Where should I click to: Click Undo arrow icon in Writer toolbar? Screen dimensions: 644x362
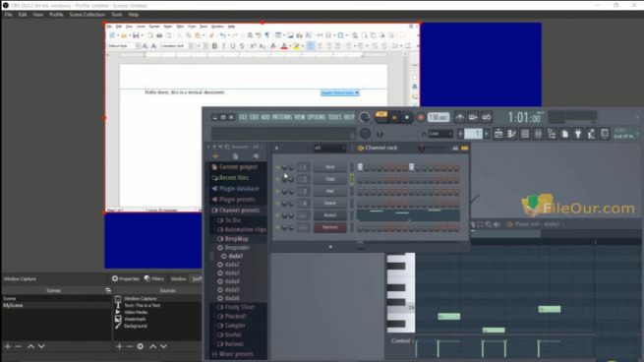(x=222, y=35)
